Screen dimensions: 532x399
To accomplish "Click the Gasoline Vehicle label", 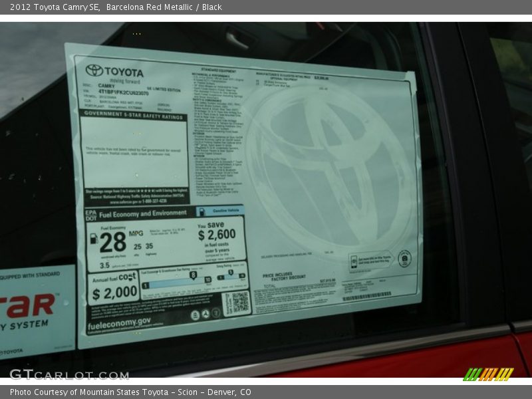I will (x=222, y=209).
